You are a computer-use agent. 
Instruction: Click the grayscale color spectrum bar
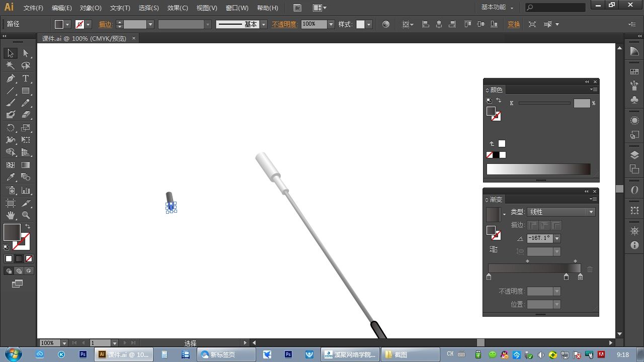(x=538, y=169)
